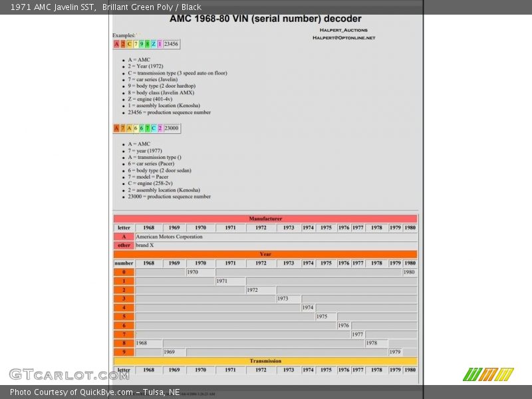Click the 'Examples:' label
This screenshot has width=532, height=399.
pyautogui.click(x=124, y=35)
